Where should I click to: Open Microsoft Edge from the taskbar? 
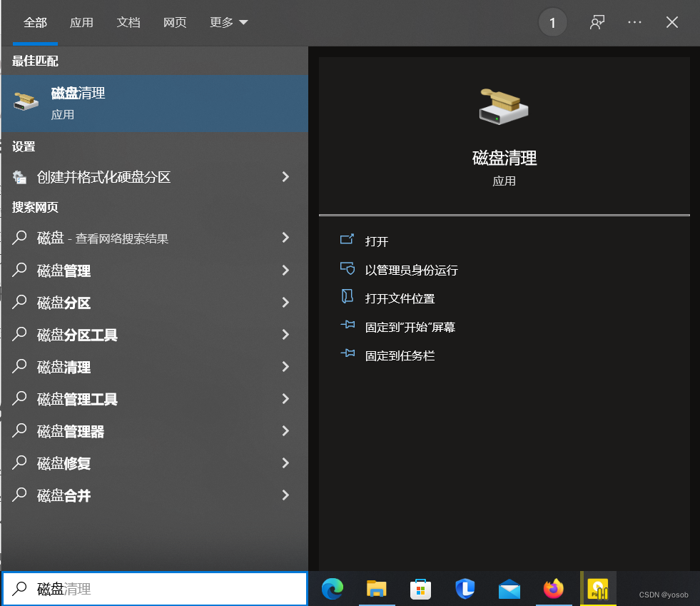[333, 589]
